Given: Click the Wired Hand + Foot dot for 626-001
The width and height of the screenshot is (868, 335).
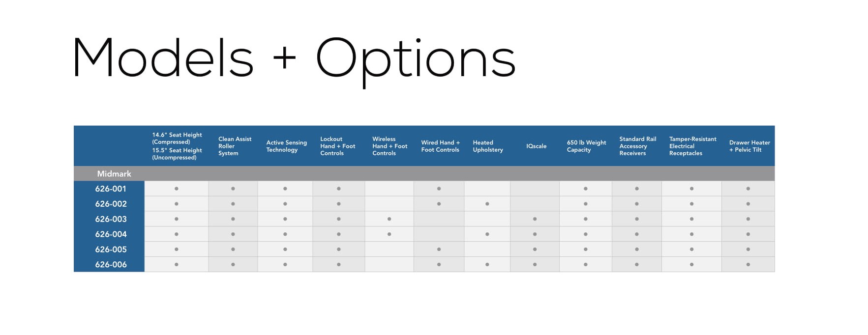Looking at the screenshot, I should (439, 189).
